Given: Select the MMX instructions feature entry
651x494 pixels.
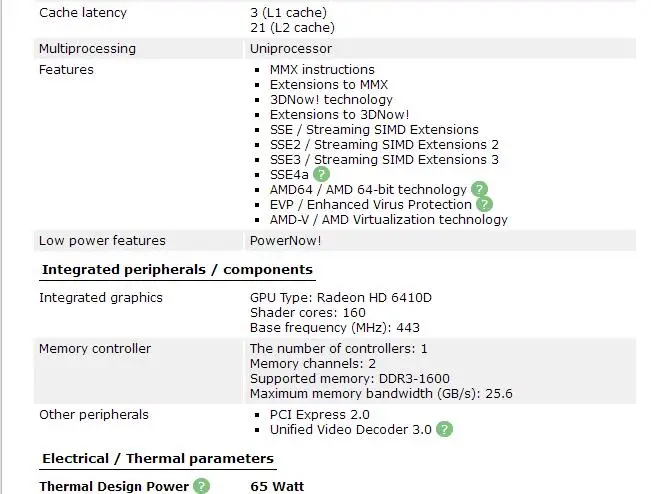Looking at the screenshot, I should pos(322,69).
